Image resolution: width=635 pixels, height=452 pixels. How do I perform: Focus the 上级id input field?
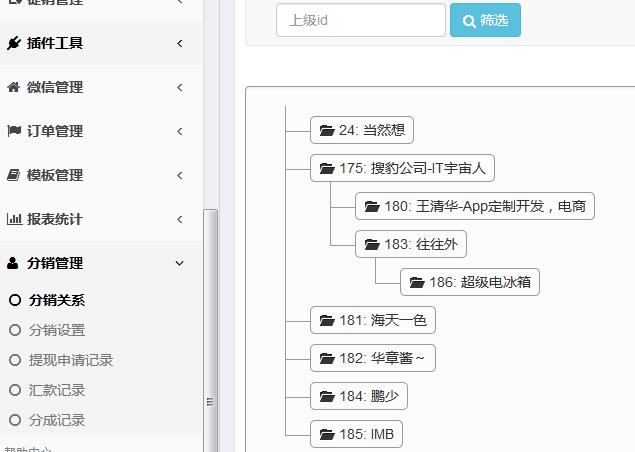pyautogui.click(x=360, y=20)
